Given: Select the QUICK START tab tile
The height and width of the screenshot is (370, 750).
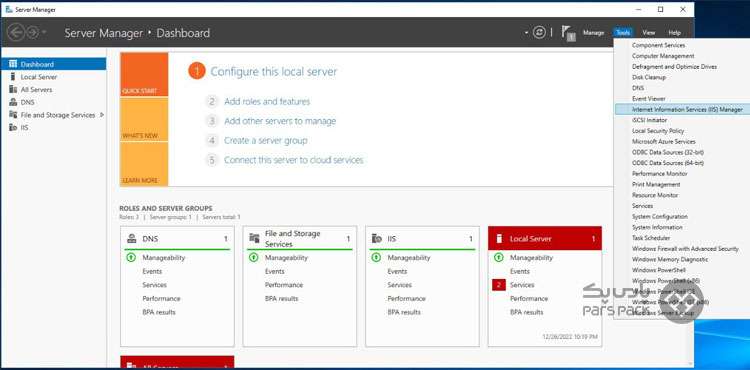Looking at the screenshot, I should tap(144, 75).
